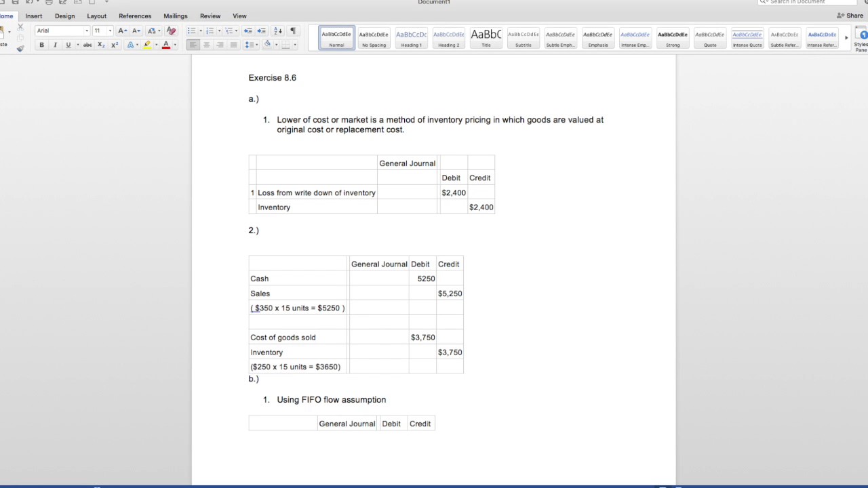Viewport: 868px width, 488px height.
Task: Switch to the Insert tab
Action: click(x=34, y=16)
